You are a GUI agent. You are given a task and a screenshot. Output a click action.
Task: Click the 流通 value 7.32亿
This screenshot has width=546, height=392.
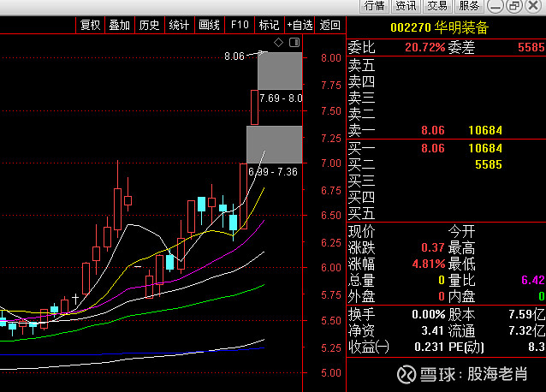coord(526,330)
